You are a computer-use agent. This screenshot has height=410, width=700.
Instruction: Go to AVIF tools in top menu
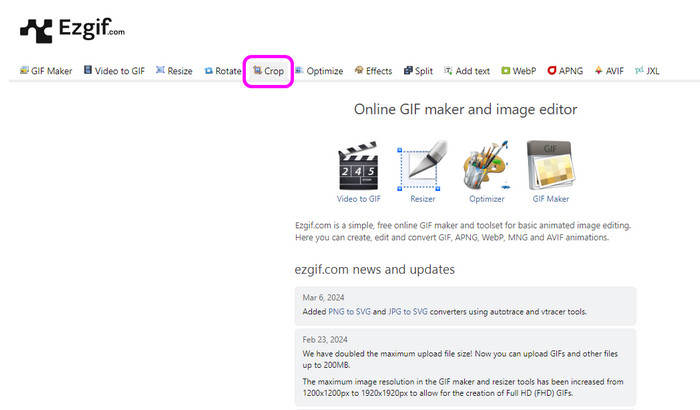click(x=609, y=71)
